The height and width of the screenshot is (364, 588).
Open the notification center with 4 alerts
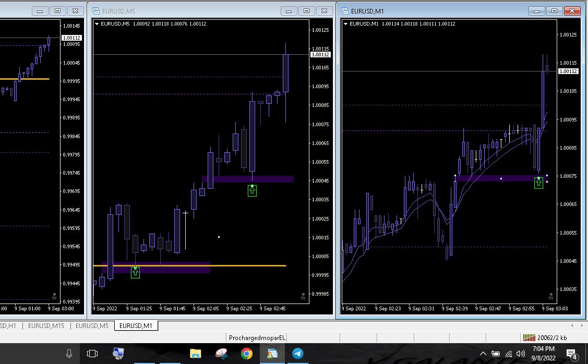[572, 354]
